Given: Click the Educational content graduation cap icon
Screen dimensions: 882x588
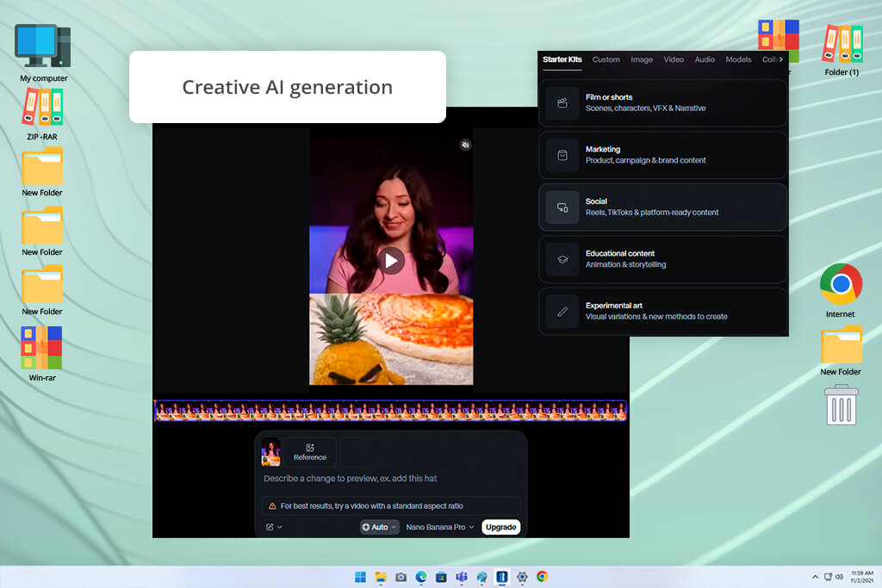Looking at the screenshot, I should [x=562, y=260].
